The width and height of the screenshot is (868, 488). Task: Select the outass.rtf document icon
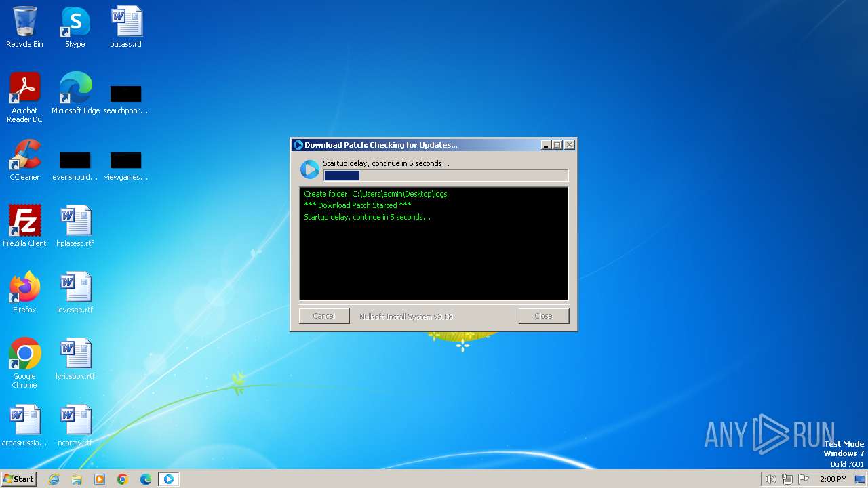click(x=126, y=27)
